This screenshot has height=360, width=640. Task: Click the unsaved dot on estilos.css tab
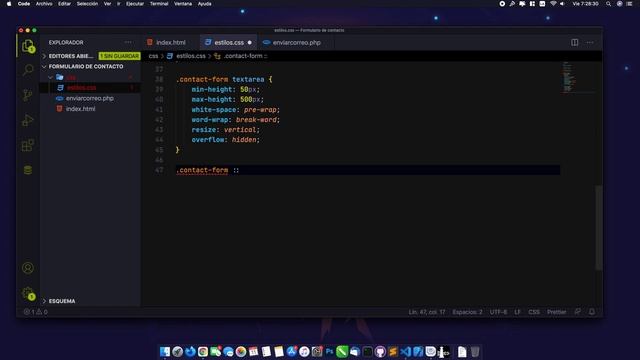(x=250, y=42)
